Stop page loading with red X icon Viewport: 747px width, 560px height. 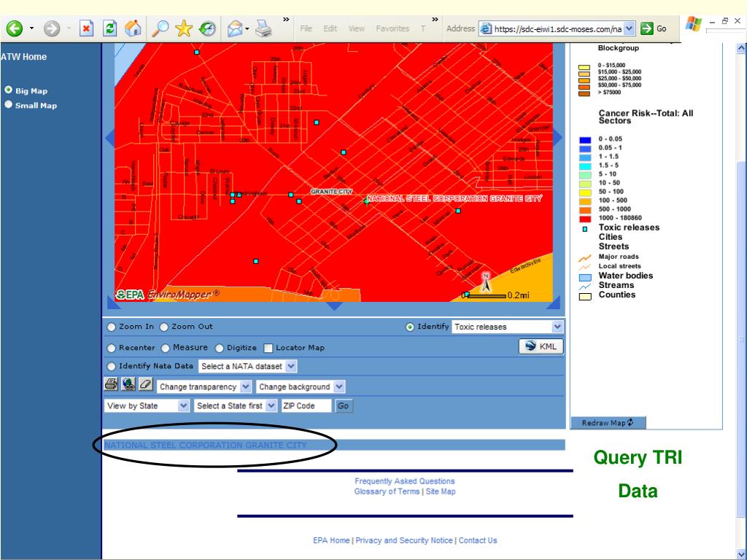click(86, 28)
